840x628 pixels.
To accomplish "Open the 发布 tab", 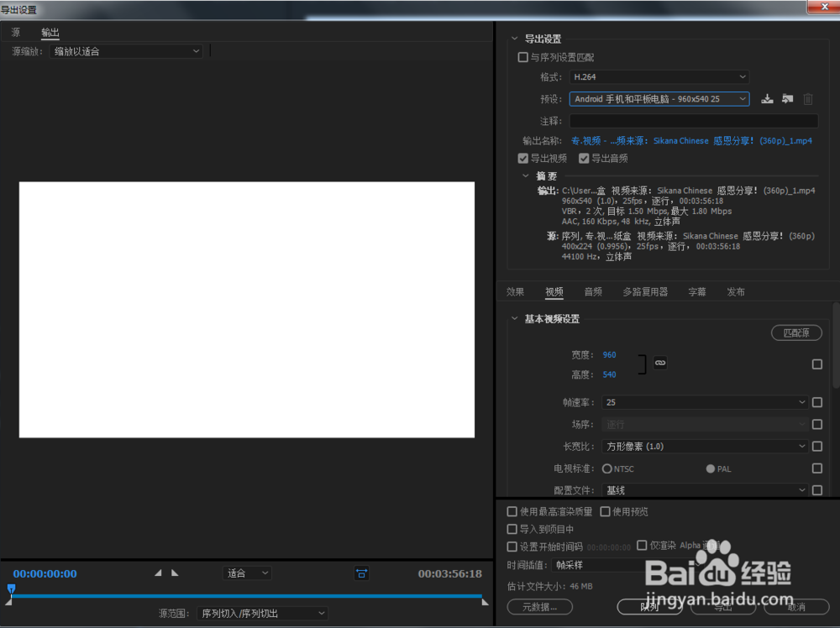I will [x=736, y=292].
